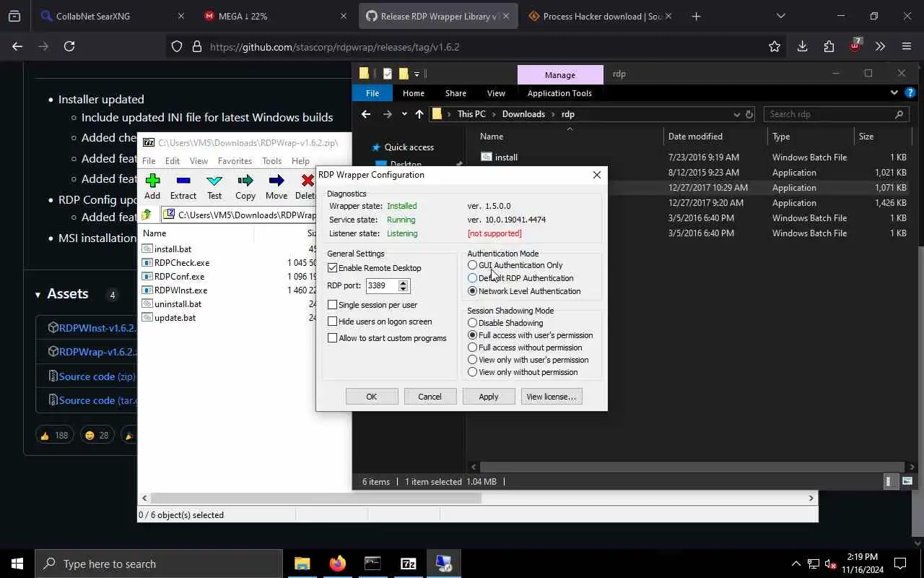The width and height of the screenshot is (924, 578).
Task: Select View only without permission
Action: pos(473,372)
